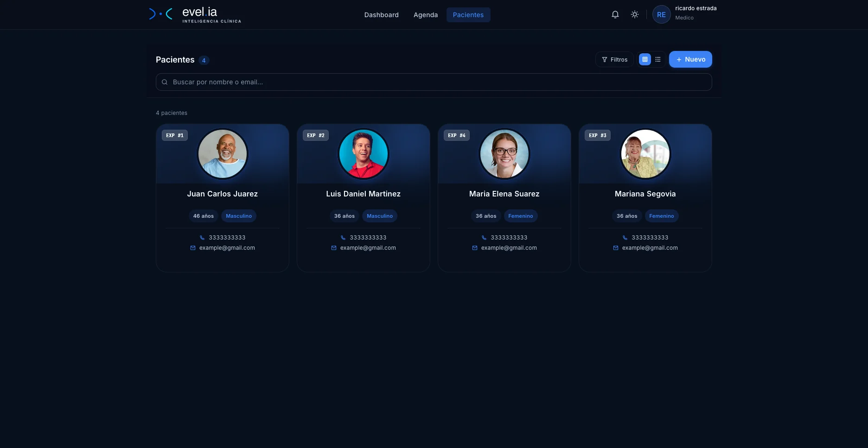Open Maria Elena Suarez's profile photo

[x=504, y=154]
